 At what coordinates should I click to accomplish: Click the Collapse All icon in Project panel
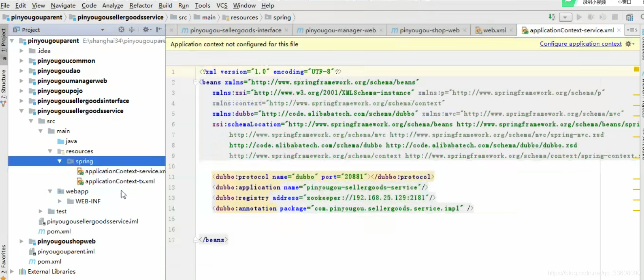pyautogui.click(x=131, y=30)
